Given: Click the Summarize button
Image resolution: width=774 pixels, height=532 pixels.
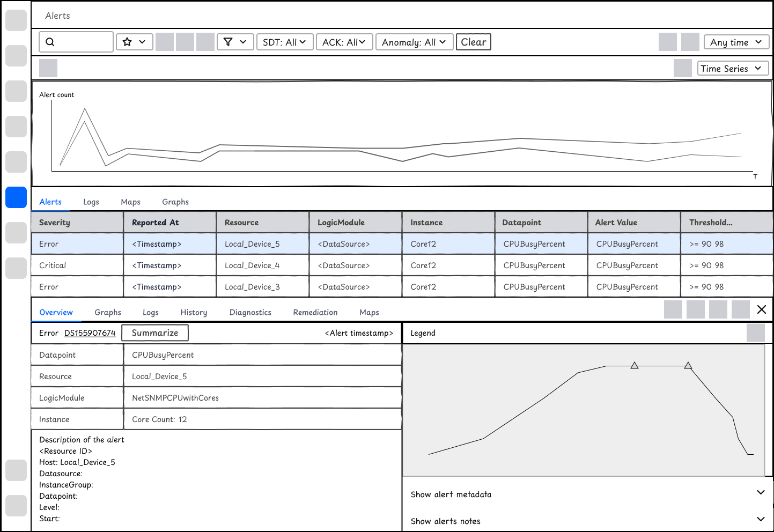Looking at the screenshot, I should pyautogui.click(x=155, y=333).
